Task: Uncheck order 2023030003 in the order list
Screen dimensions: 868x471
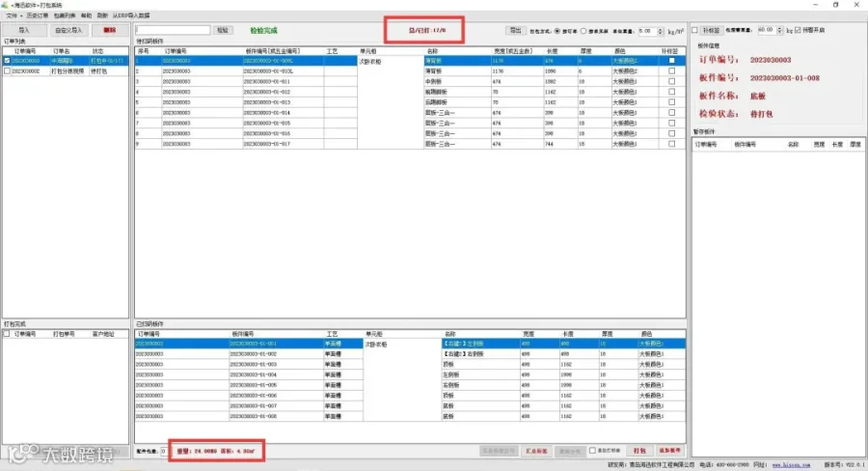Action: (x=7, y=61)
